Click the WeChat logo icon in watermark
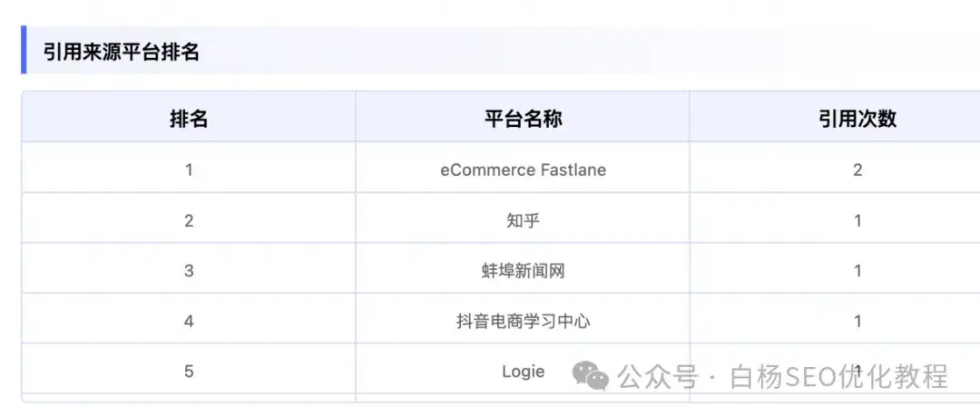The height and width of the screenshot is (416, 980). (590, 376)
